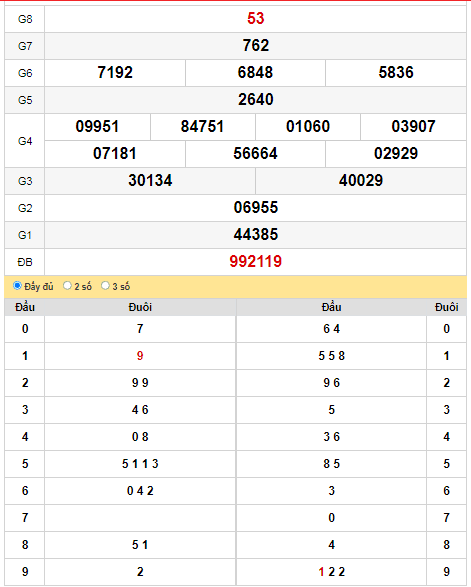
Task: Click the G6 number 6848
Action: pos(255,73)
